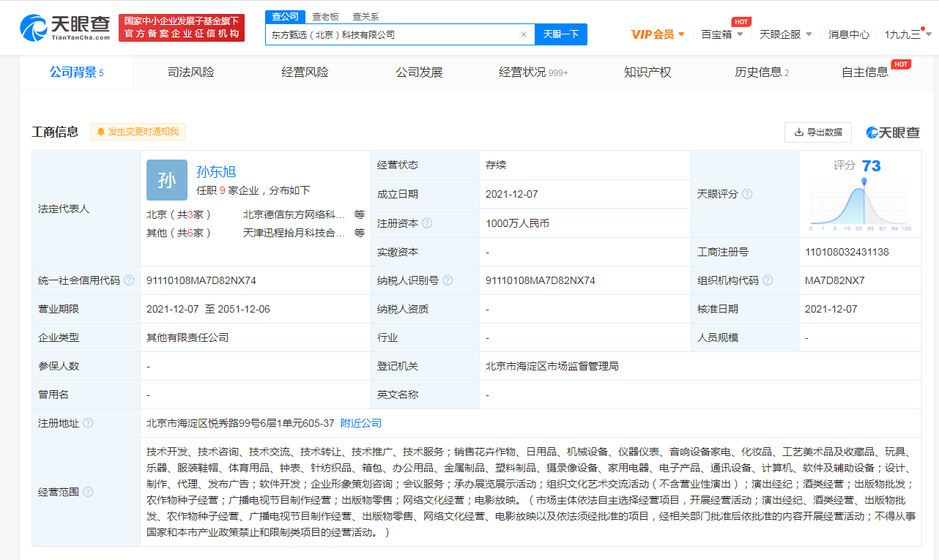This screenshot has width=939, height=560.
Task: Select the 知识产权 tab
Action: 647,72
